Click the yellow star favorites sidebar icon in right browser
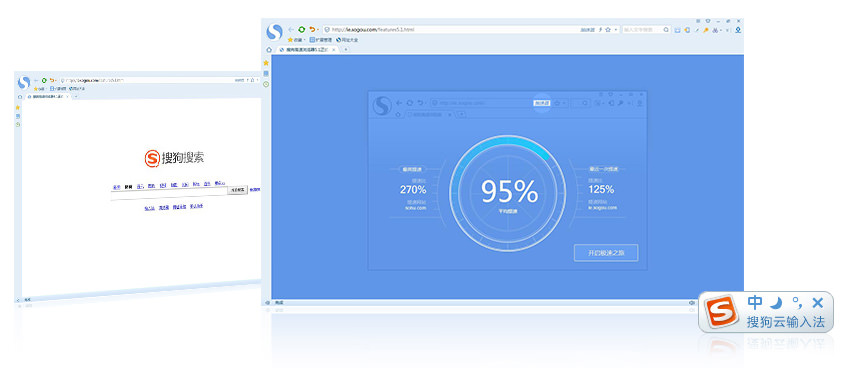The height and width of the screenshot is (368, 850). click(x=266, y=63)
